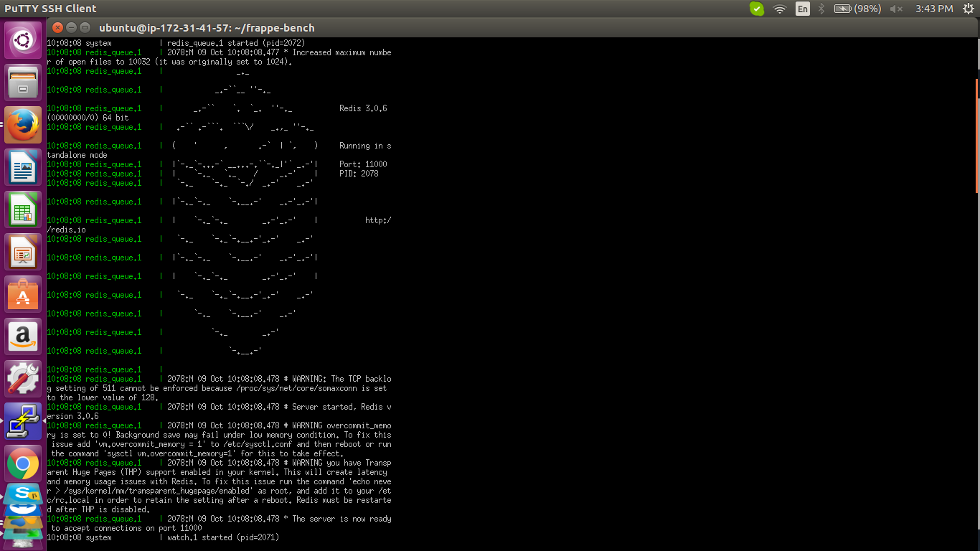Click 'to accept connections on port 11000' line
Viewport: 980px width, 551px height.
(x=126, y=528)
